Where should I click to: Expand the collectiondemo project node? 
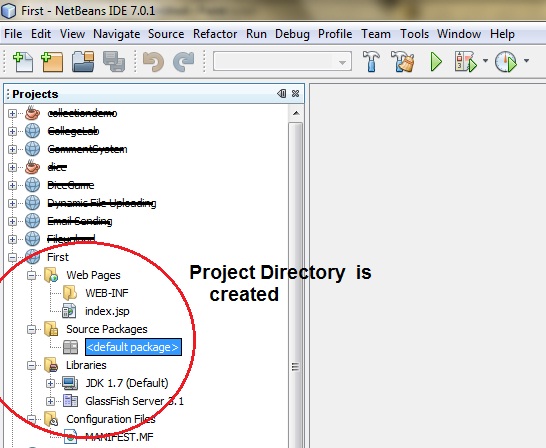click(x=12, y=113)
